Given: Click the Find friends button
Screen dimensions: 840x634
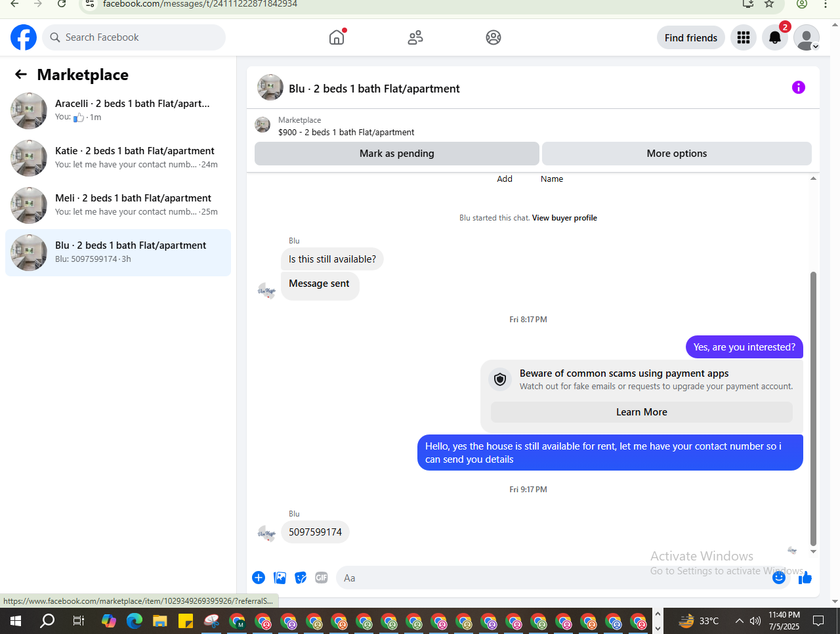Looking at the screenshot, I should pos(691,37).
